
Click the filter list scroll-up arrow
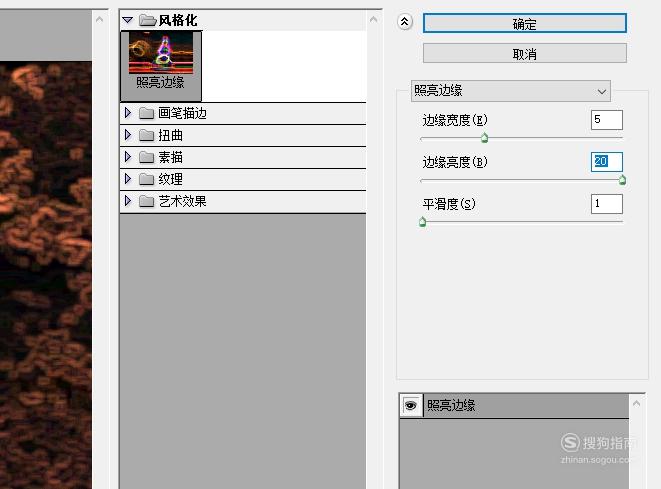(x=373, y=19)
